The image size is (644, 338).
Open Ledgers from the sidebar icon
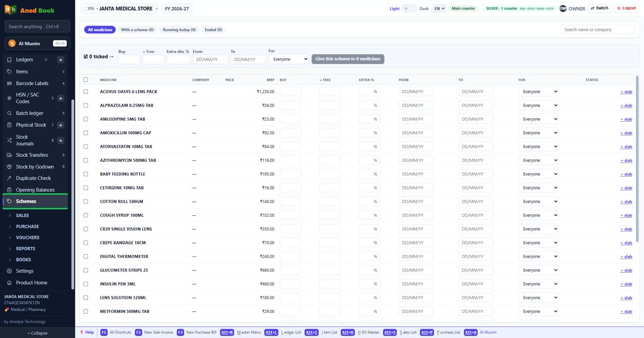pos(9,60)
